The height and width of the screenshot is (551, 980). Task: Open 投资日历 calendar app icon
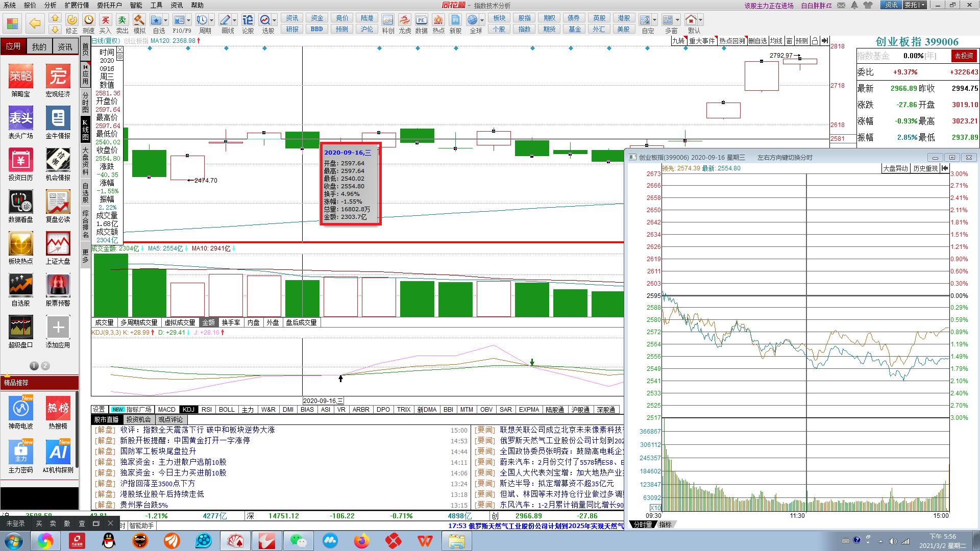click(20, 160)
